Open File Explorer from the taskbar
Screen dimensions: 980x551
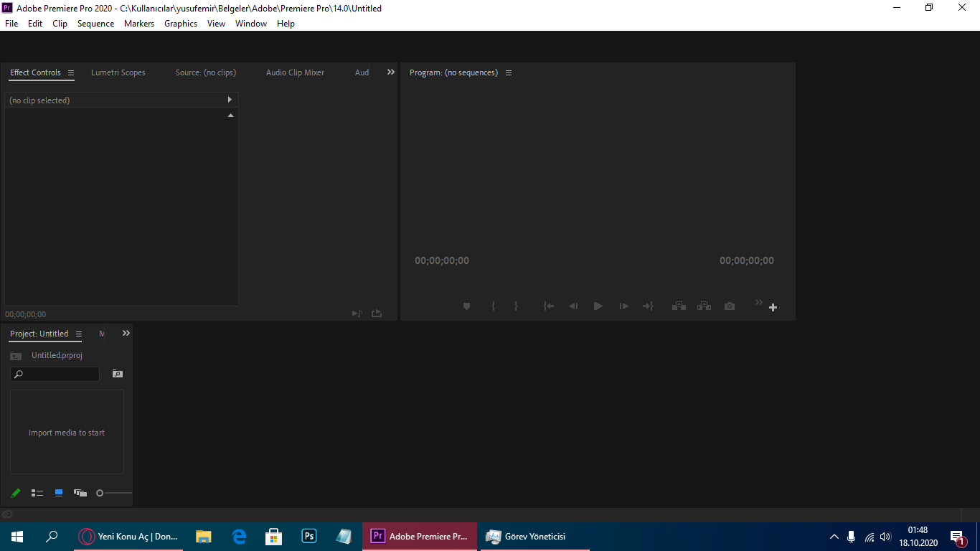[x=204, y=537]
